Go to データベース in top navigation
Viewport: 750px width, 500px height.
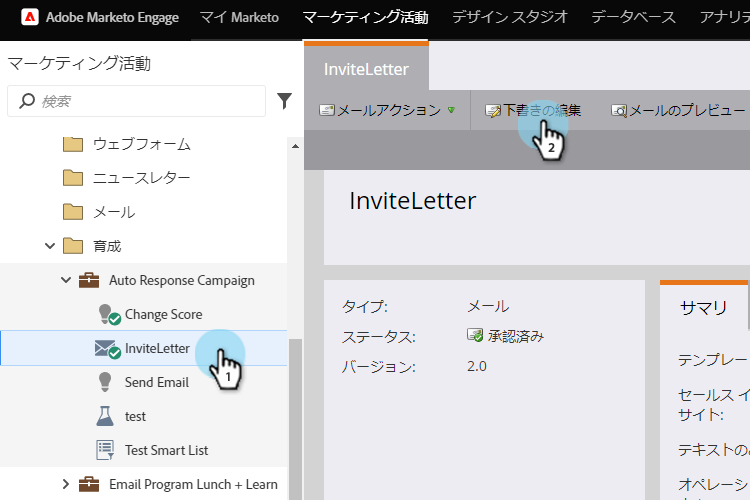point(633,18)
